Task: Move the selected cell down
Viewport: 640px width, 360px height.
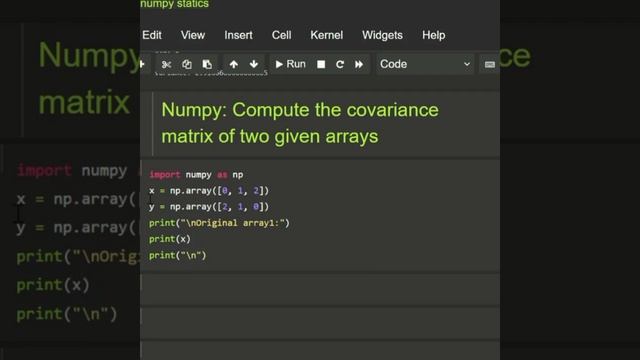Action: tap(254, 64)
